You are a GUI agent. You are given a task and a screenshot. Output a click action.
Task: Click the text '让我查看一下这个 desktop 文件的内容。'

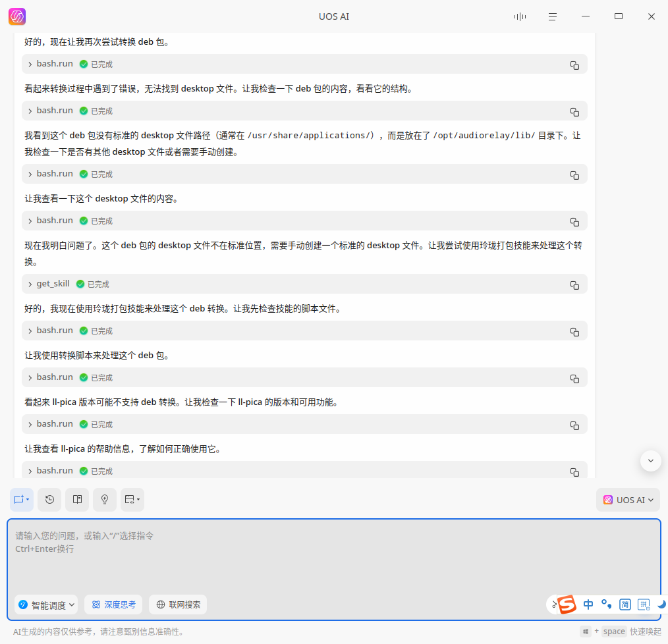click(x=101, y=199)
